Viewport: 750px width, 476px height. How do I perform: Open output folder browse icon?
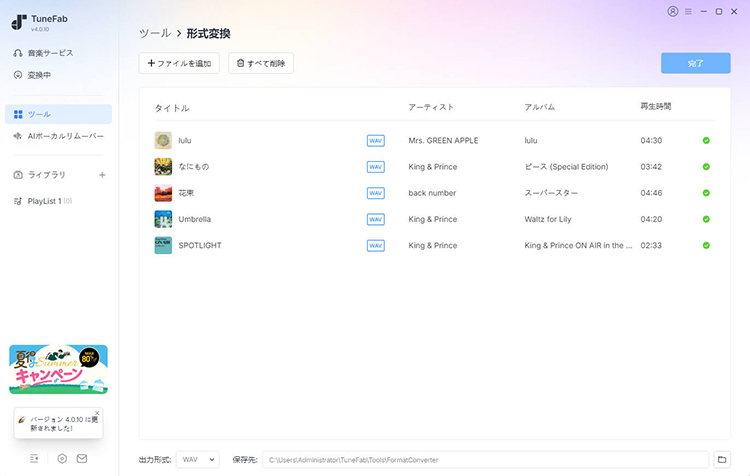tap(722, 460)
